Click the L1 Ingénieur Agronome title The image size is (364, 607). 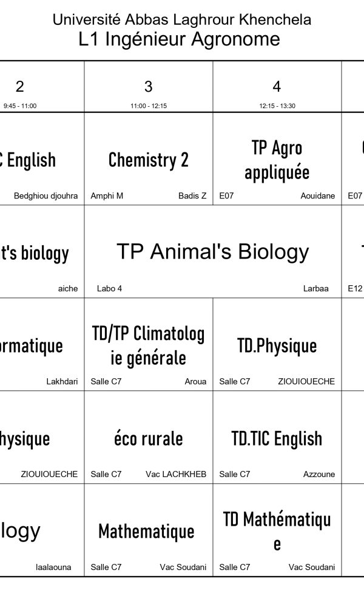click(180, 39)
